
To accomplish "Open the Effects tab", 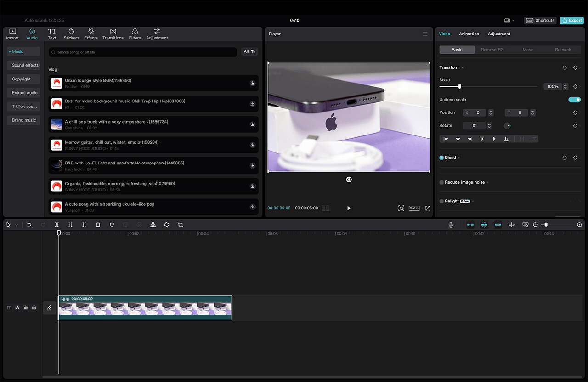I will [91, 34].
